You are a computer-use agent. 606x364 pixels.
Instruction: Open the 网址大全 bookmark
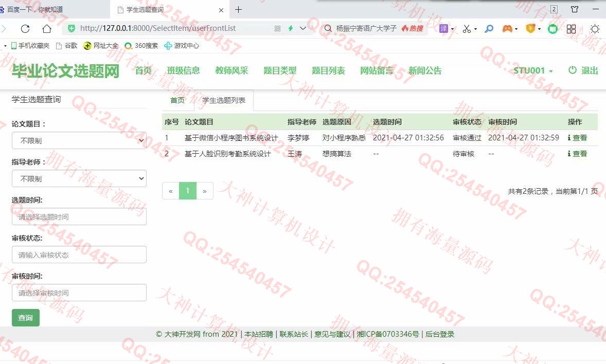(x=101, y=46)
